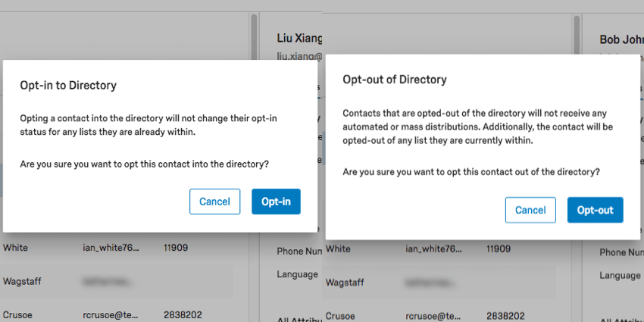This screenshot has width=644, height=322.
Task: Confirm with the blue Opt-in button
Action: click(x=276, y=202)
